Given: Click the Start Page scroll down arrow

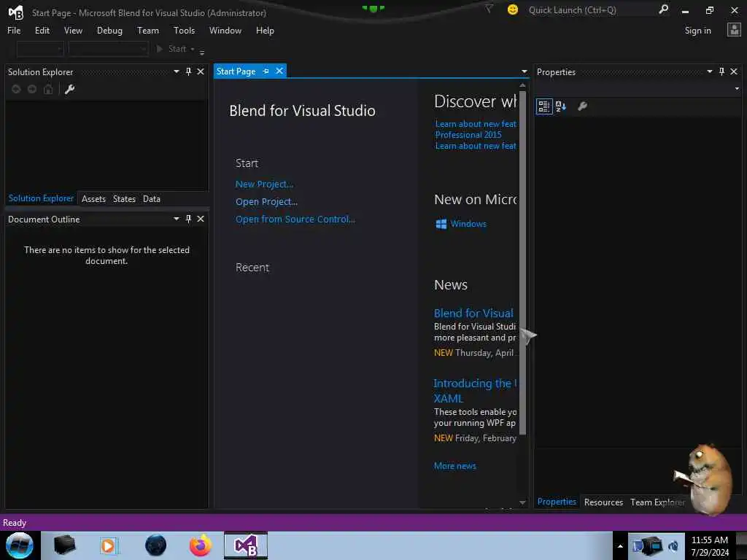Looking at the screenshot, I should point(522,502).
